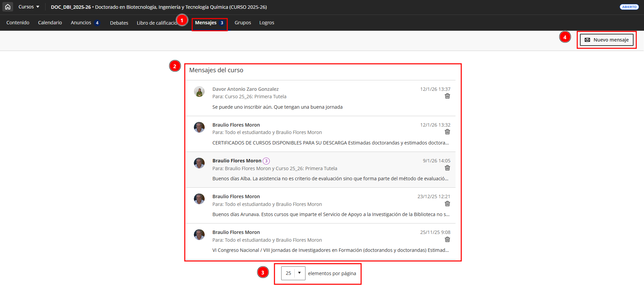This screenshot has width=644, height=290.
Task: Delete the message dated 25/11/25 9:08
Action: tap(447, 240)
